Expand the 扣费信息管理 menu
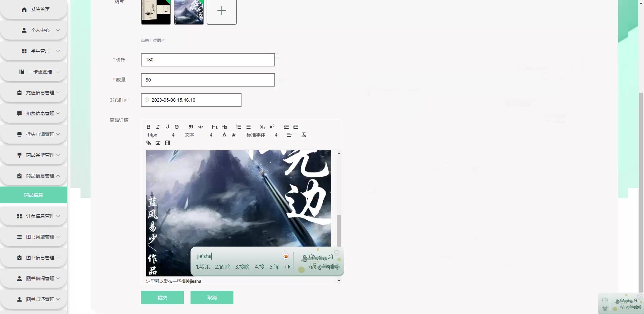 pyautogui.click(x=34, y=113)
